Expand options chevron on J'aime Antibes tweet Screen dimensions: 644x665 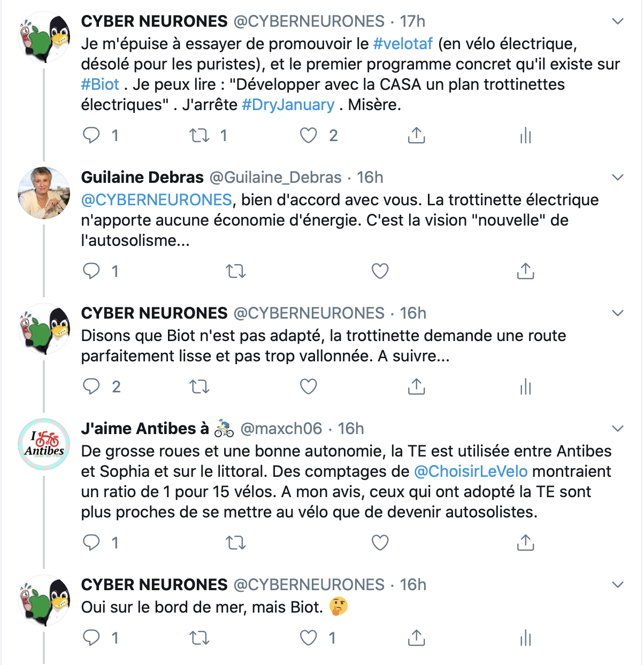618,429
